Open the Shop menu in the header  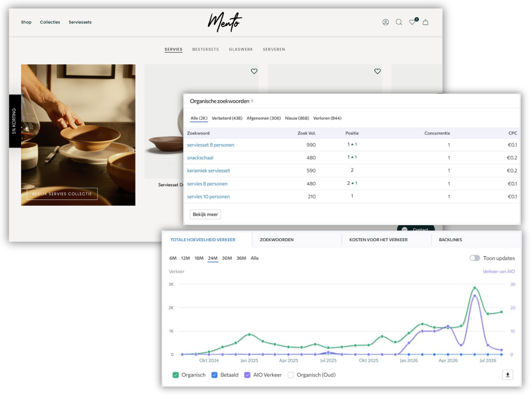tap(26, 22)
